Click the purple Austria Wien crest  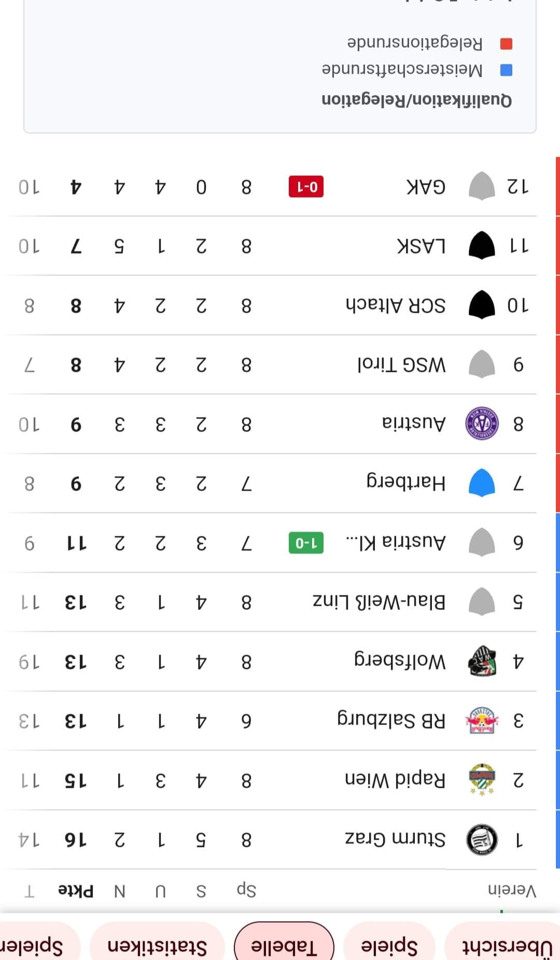(x=482, y=424)
